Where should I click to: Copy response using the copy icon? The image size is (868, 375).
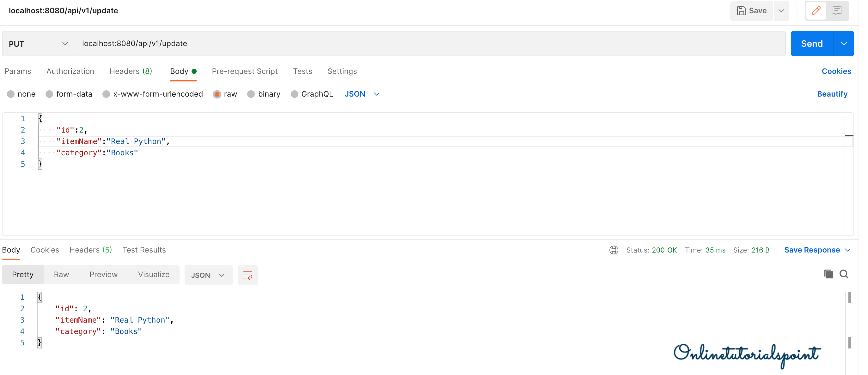828,274
